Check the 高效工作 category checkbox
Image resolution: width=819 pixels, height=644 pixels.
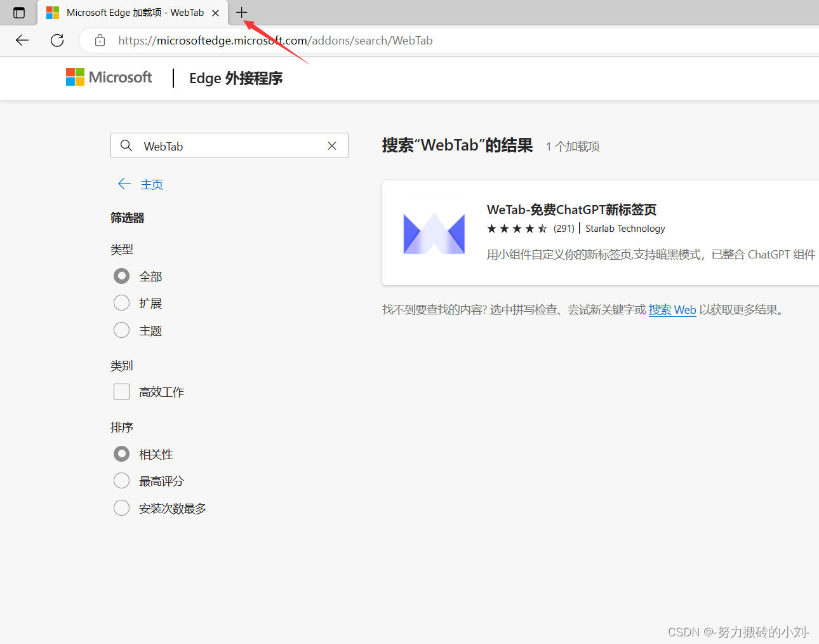point(121,391)
